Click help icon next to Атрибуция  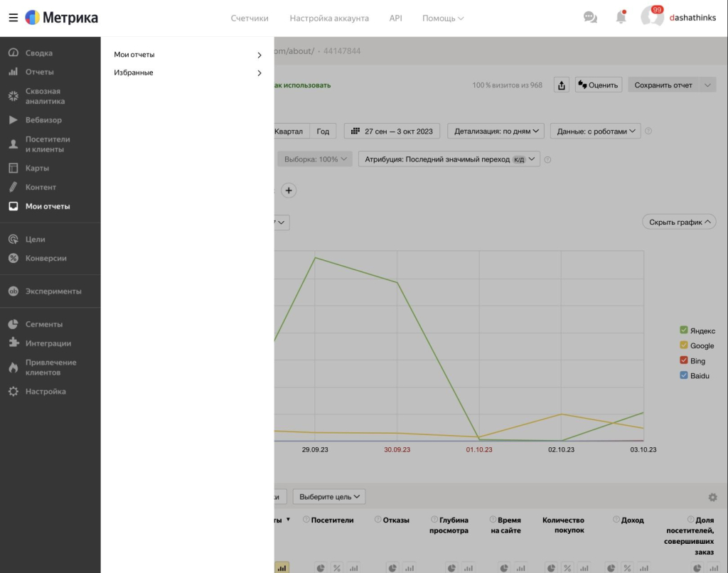547,160
